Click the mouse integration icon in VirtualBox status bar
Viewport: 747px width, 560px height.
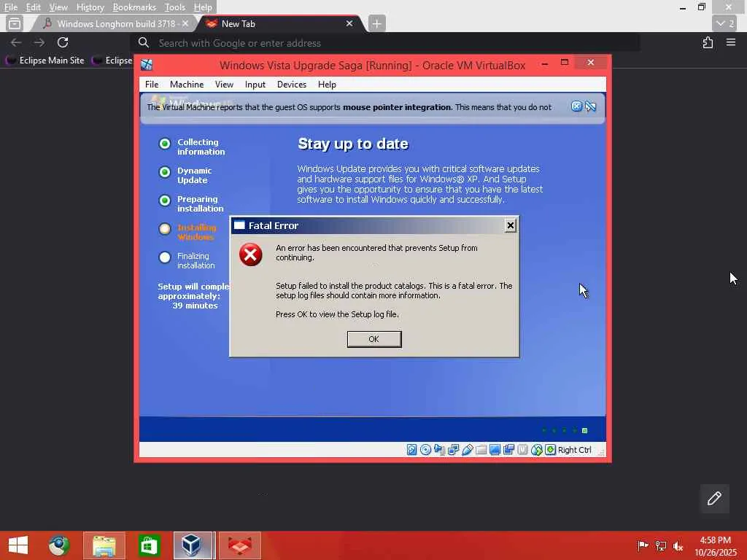point(536,449)
